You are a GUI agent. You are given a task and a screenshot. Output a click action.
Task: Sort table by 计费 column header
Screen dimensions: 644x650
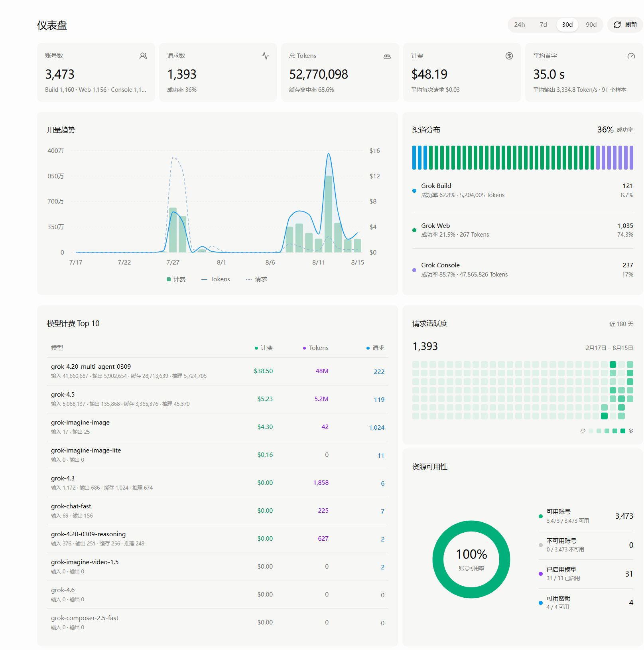[264, 348]
